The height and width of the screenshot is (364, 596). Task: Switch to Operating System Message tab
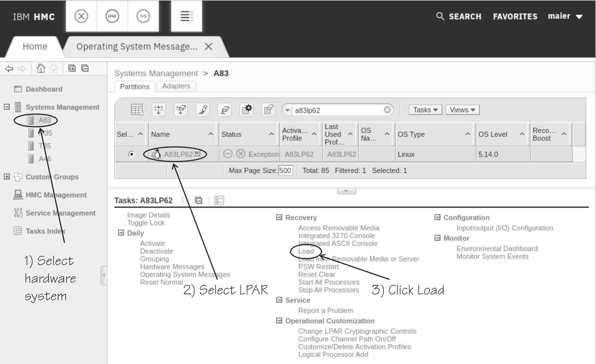[x=137, y=47]
